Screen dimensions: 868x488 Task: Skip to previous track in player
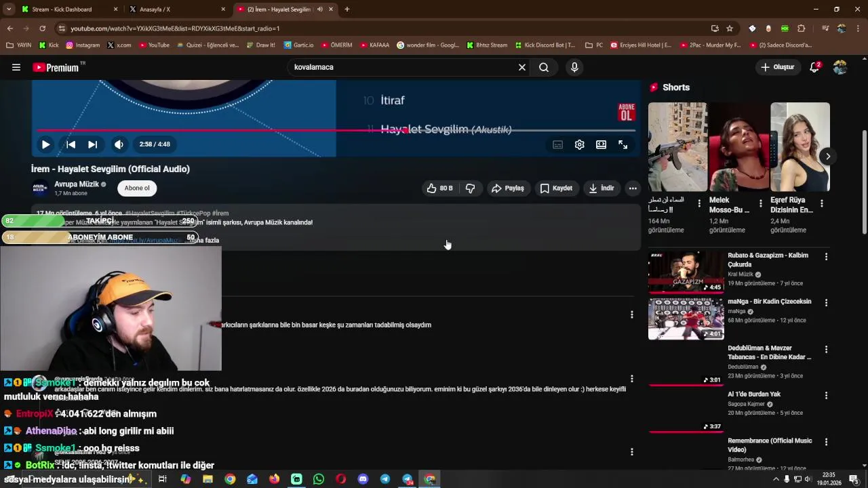point(71,144)
